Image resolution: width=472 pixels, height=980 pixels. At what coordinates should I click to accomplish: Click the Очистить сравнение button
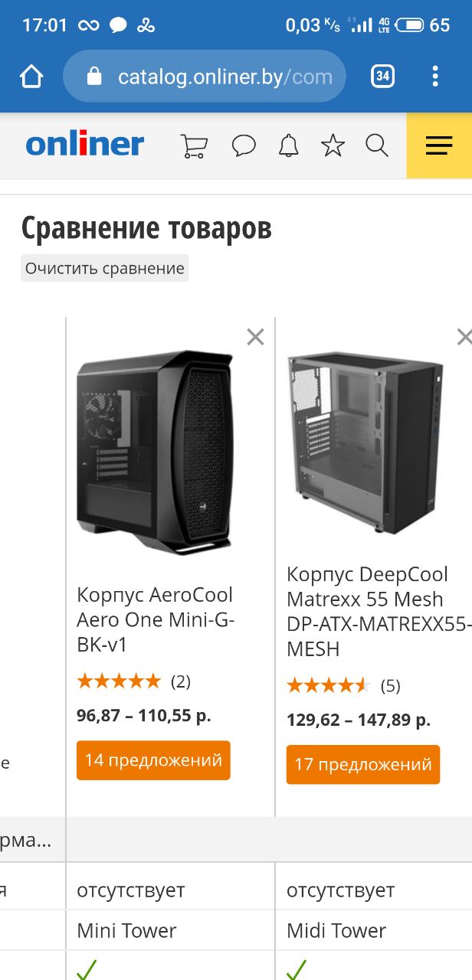[105, 269]
